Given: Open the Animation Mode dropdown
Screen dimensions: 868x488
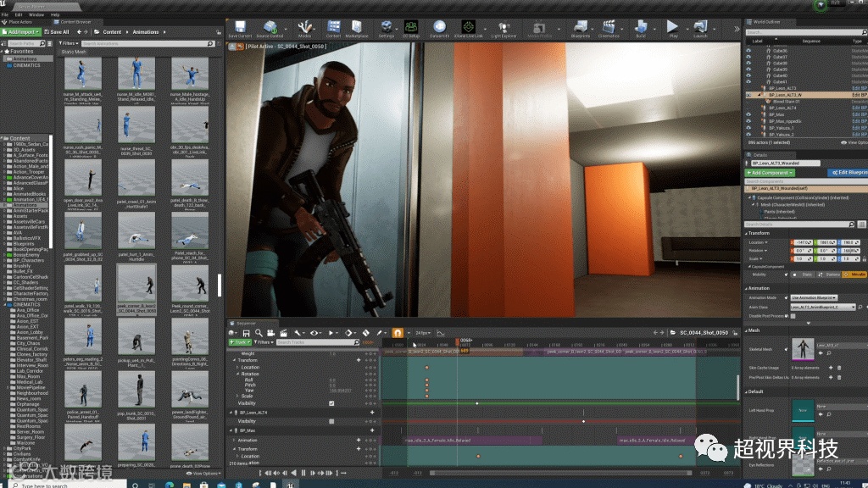Looking at the screenshot, I should [814, 298].
